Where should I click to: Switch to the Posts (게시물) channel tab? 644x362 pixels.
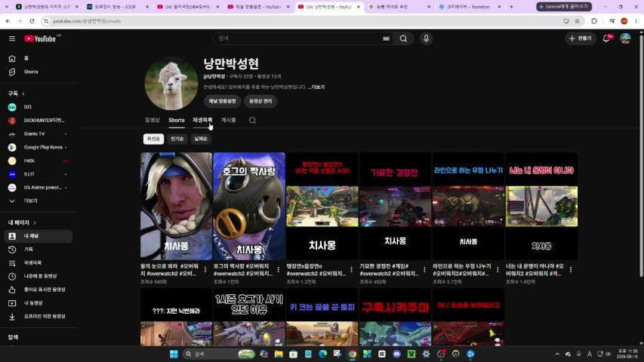click(228, 120)
